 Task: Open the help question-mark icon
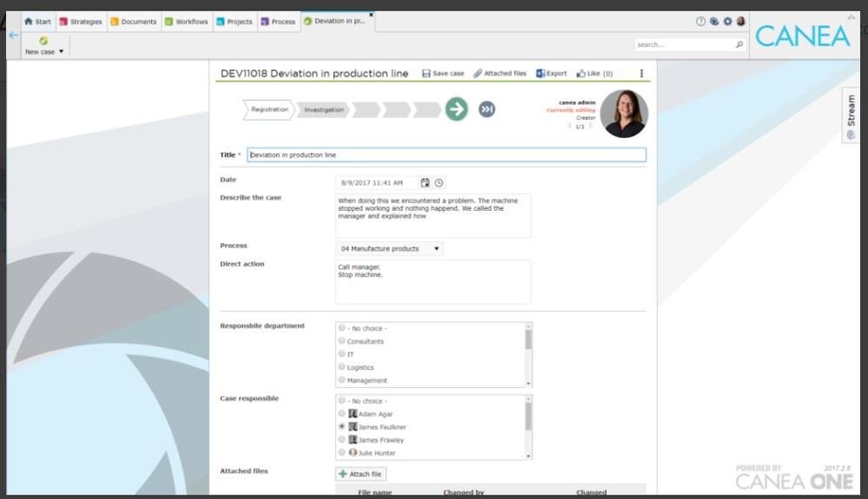click(x=700, y=22)
